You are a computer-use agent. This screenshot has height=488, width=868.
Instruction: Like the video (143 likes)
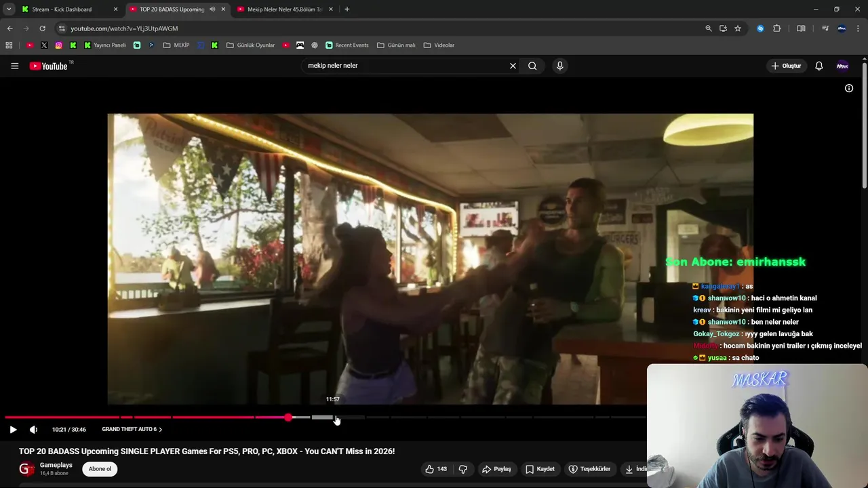pos(435,469)
